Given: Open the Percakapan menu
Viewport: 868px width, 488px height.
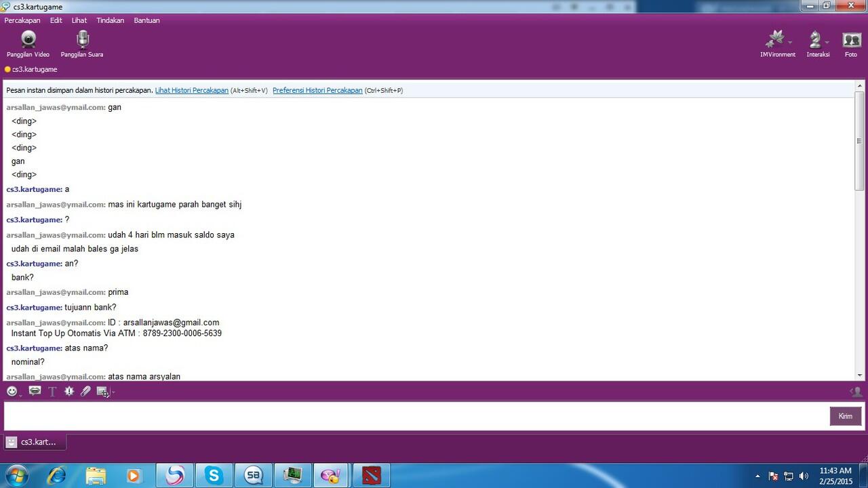Looking at the screenshot, I should tap(22, 20).
